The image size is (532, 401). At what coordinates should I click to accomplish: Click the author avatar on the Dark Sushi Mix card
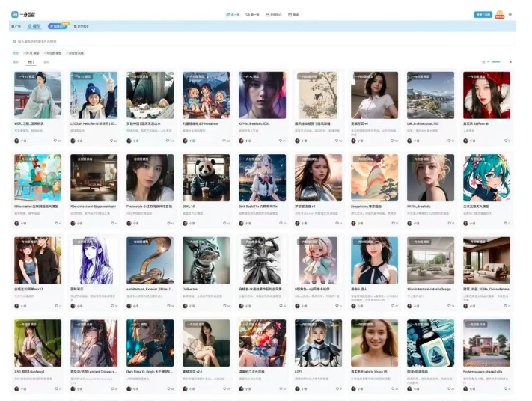[241, 223]
